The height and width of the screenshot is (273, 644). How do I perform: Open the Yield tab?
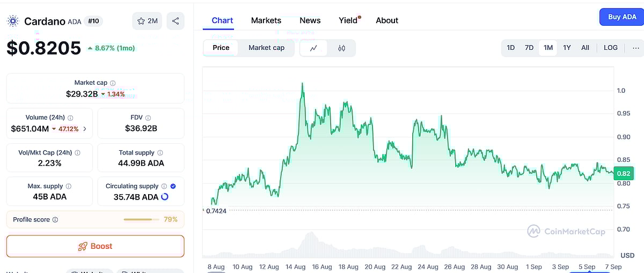[348, 20]
